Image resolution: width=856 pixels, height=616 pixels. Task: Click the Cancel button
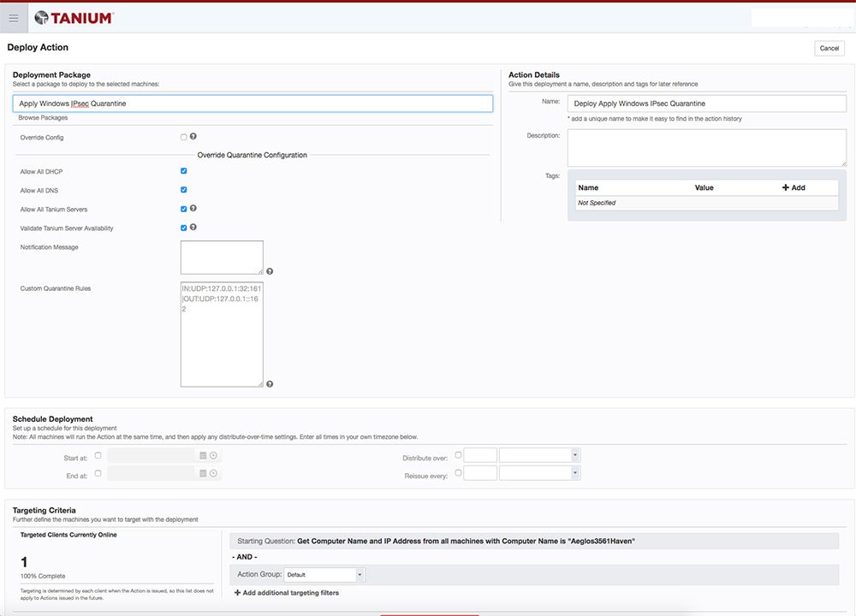[829, 48]
